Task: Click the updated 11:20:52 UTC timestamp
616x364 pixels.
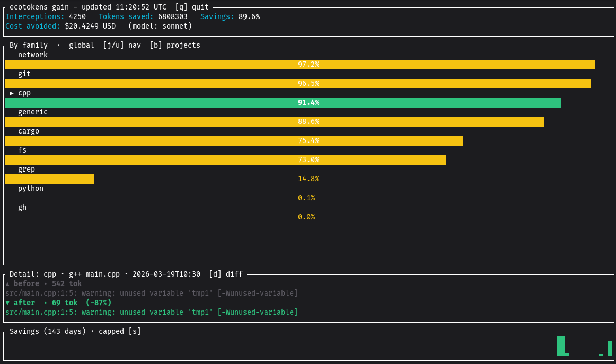Action: (124, 7)
